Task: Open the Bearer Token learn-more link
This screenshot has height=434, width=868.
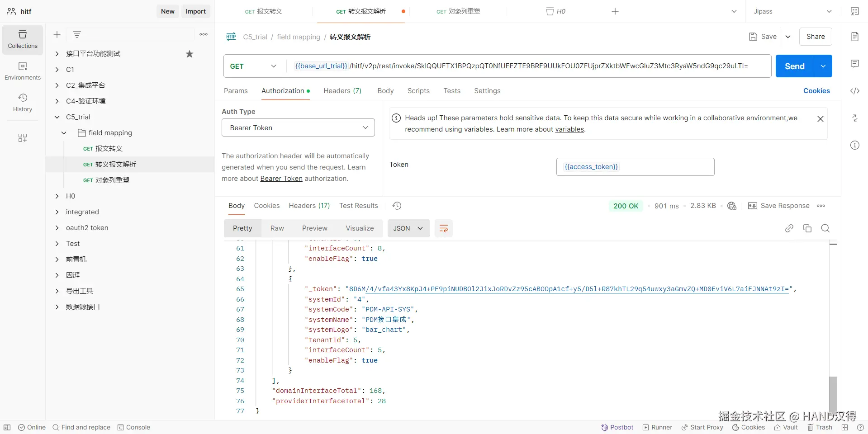Action: pyautogui.click(x=281, y=179)
